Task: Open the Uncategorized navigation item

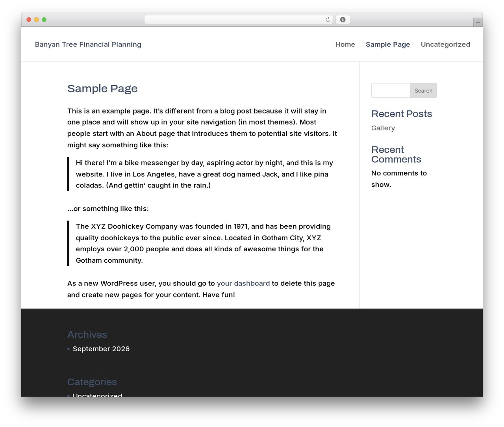Action: 445,45
